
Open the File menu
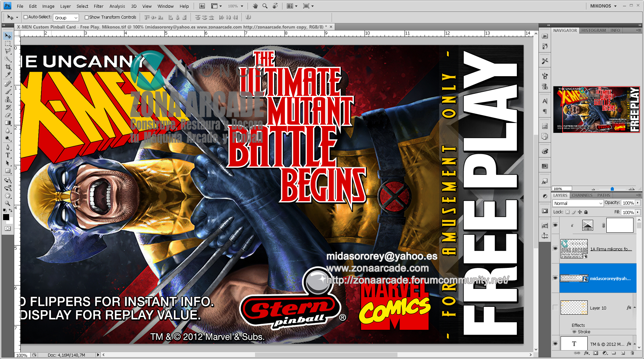pos(20,6)
